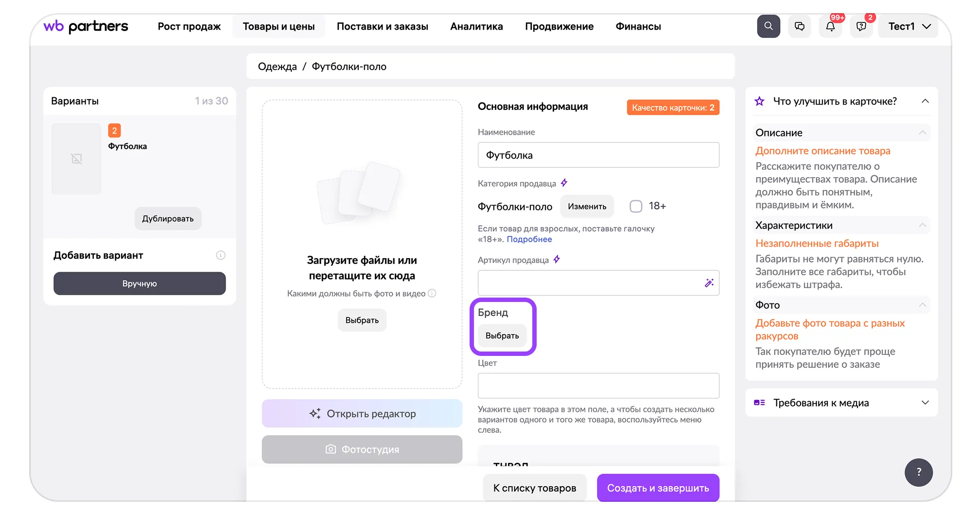This screenshot has height=512, width=980.
Task: Open the notifications bell
Action: point(830,27)
